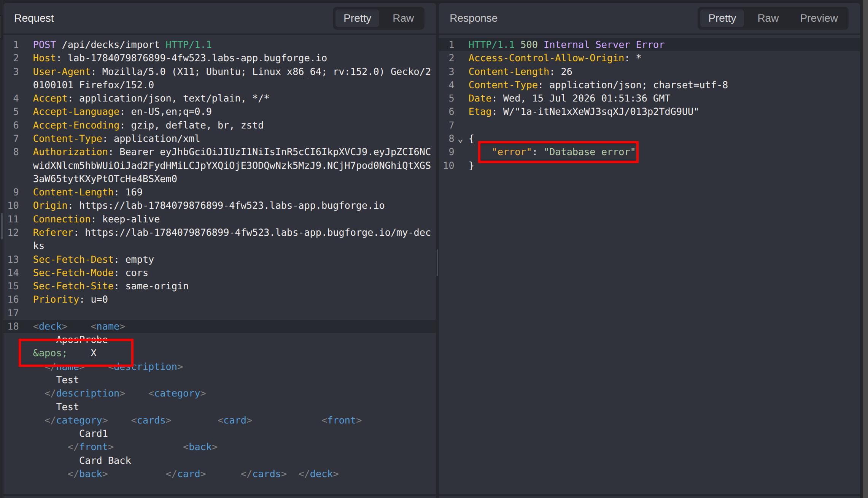
Task: Switch Response panel to Raw view
Action: (x=768, y=18)
